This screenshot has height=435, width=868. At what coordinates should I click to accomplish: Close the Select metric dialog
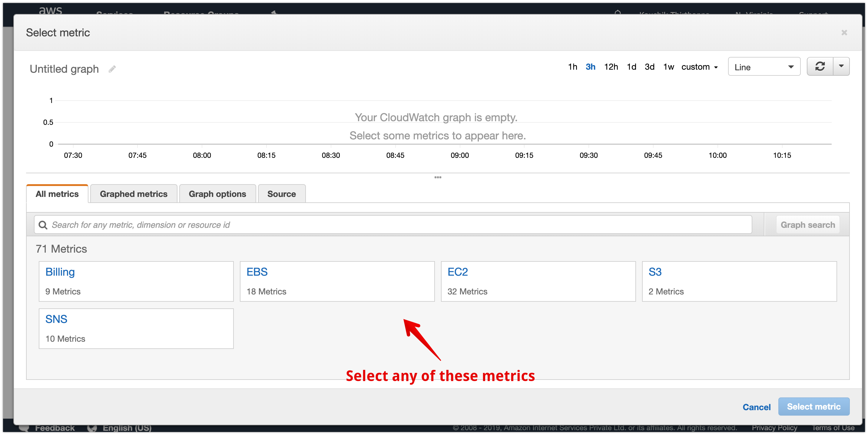click(x=844, y=33)
